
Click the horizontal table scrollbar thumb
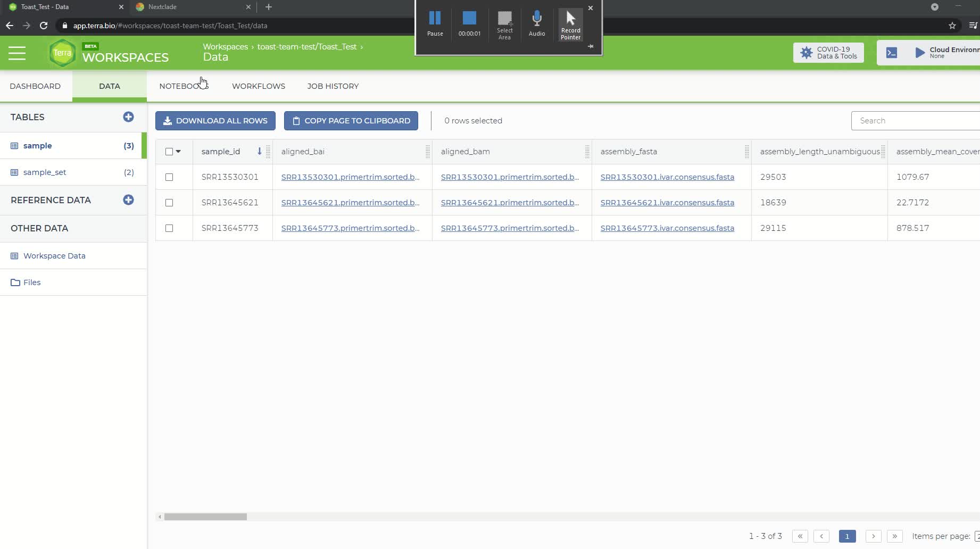205,517
